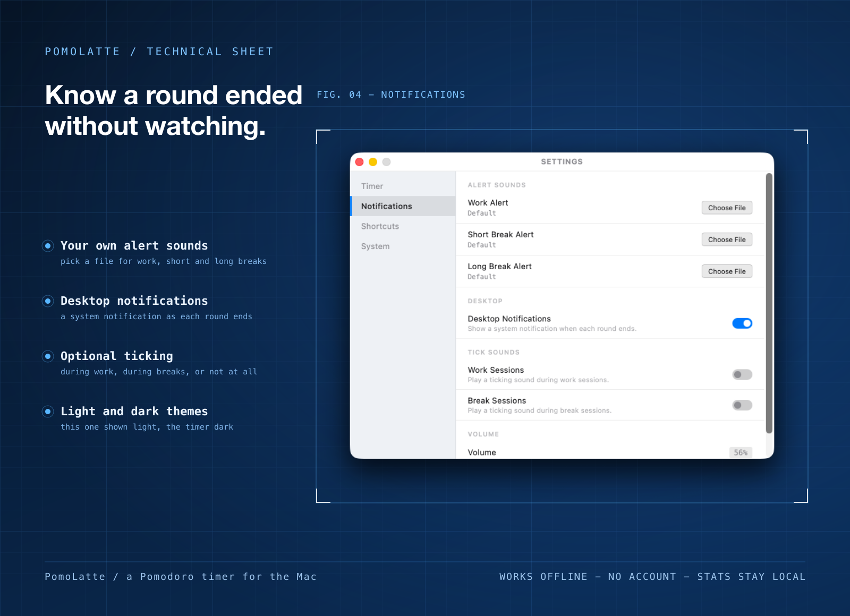Close the Settings window with red button
Viewport: 850px width, 616px height.
coord(360,162)
